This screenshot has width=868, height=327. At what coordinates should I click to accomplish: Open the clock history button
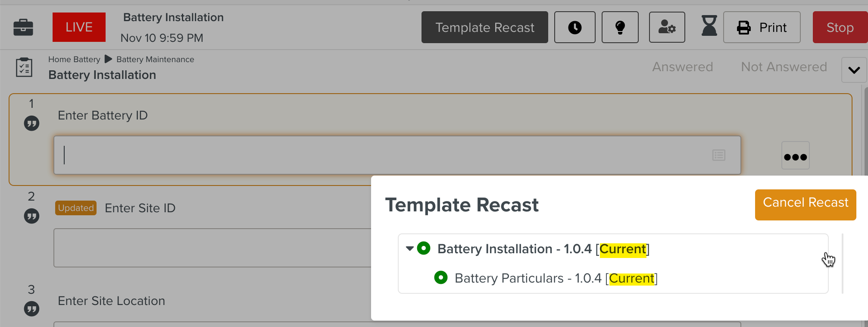(575, 27)
